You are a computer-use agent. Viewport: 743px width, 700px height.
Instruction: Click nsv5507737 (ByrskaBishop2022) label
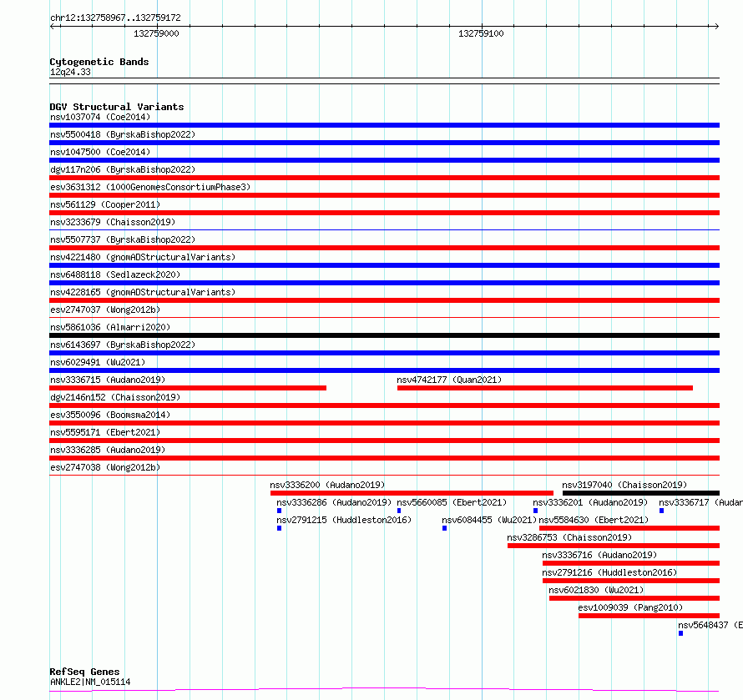tap(123, 239)
